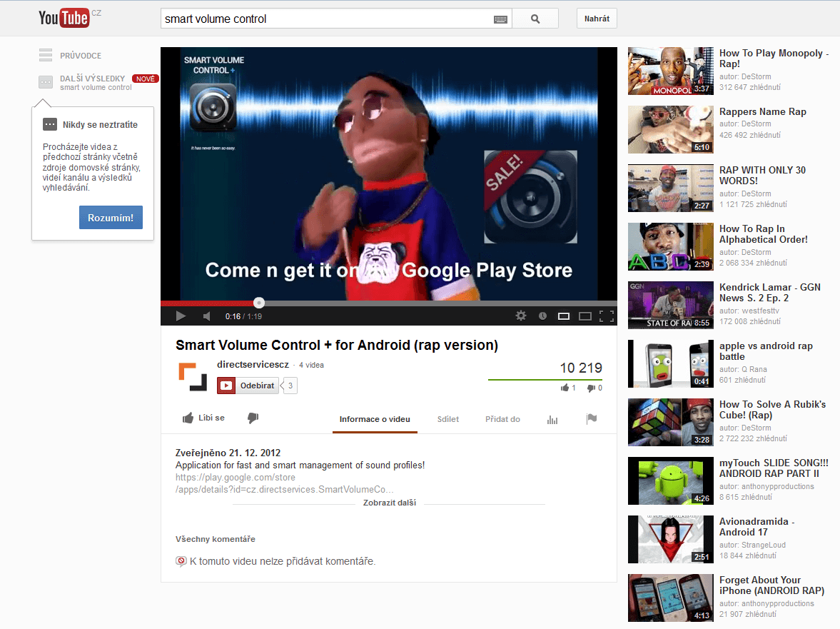Open video settings gear
This screenshot has height=629, width=840.
(521, 316)
